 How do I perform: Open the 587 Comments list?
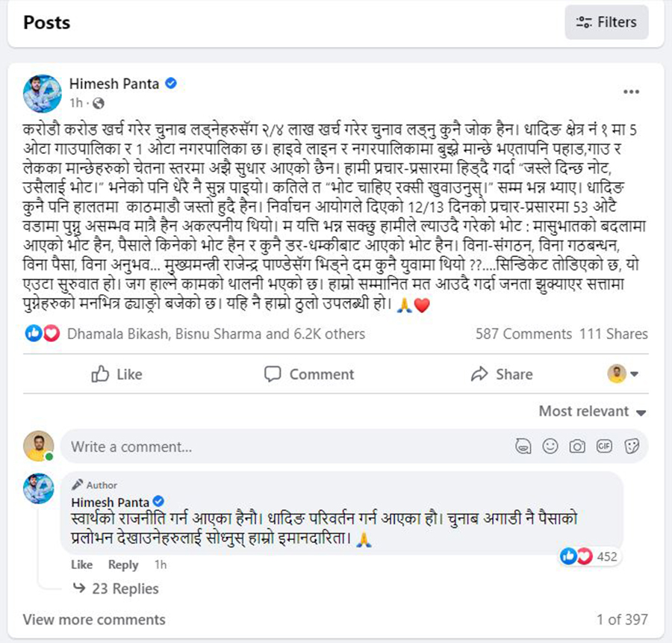[x=523, y=334]
